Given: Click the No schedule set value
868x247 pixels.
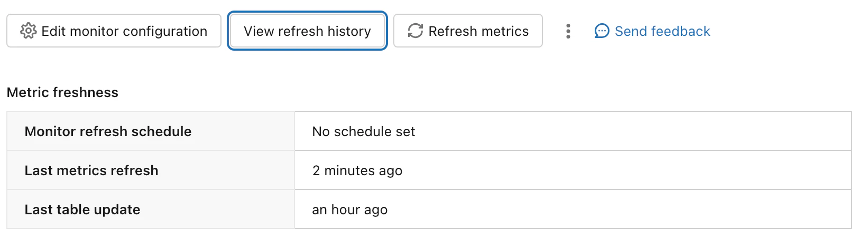Looking at the screenshot, I should tap(364, 131).
